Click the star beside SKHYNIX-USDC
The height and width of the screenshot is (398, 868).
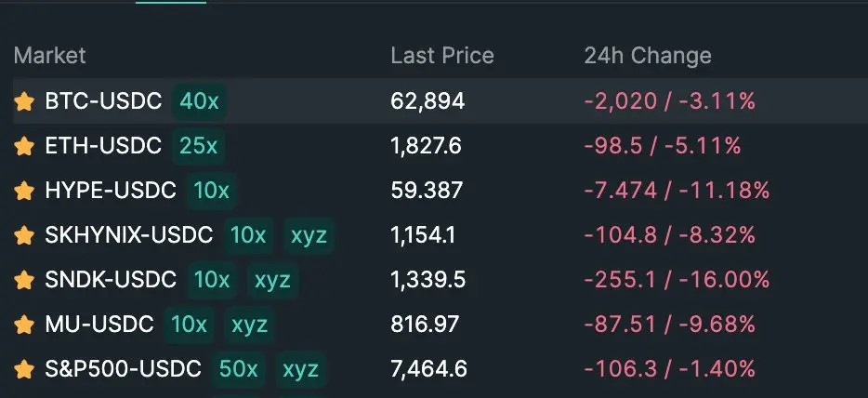tap(24, 235)
